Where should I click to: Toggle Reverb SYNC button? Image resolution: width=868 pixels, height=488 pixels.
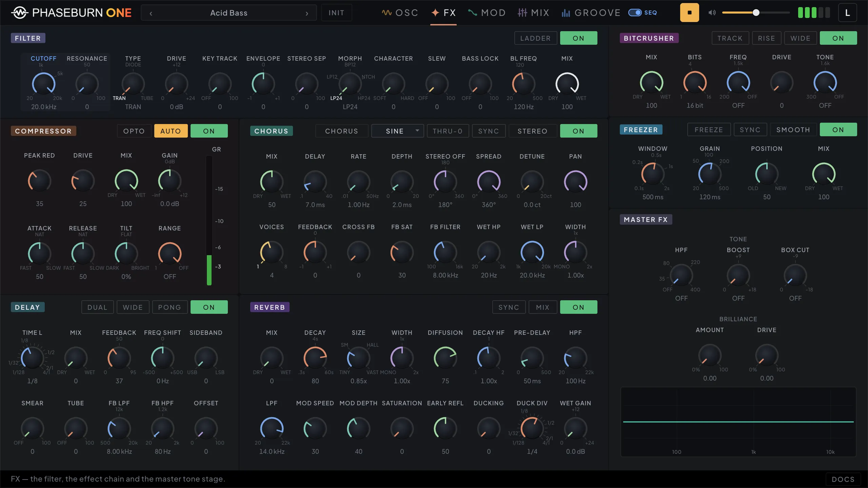coord(509,307)
